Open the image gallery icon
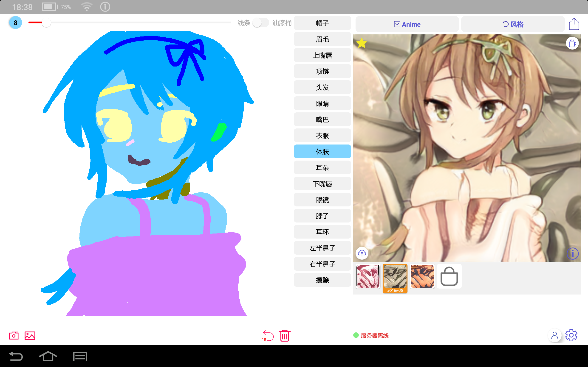Image resolution: width=588 pixels, height=367 pixels. pos(30,335)
